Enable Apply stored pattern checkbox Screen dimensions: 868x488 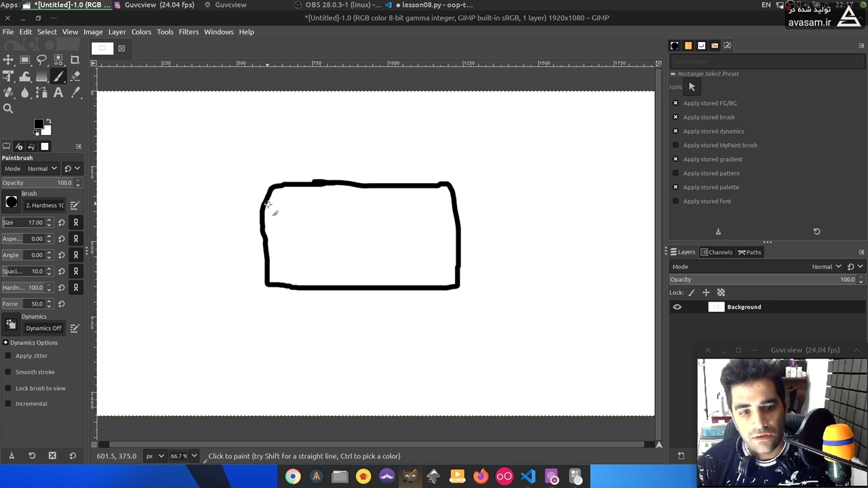(675, 174)
